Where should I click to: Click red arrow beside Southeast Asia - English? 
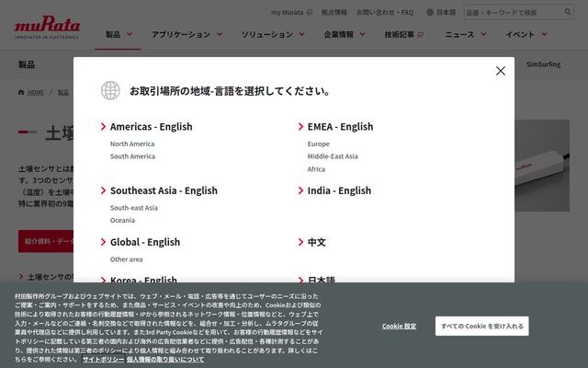pyautogui.click(x=103, y=190)
